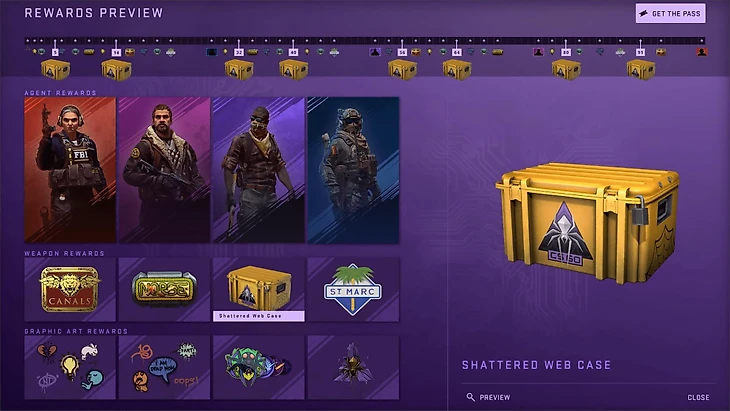730x411 pixels.
Task: Click PREVIEW for the Shattered Web Case
Action: pos(488,397)
